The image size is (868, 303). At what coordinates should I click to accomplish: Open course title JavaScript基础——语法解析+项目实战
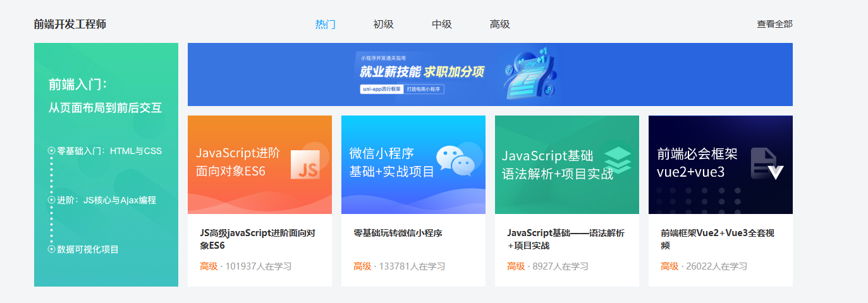point(566,239)
